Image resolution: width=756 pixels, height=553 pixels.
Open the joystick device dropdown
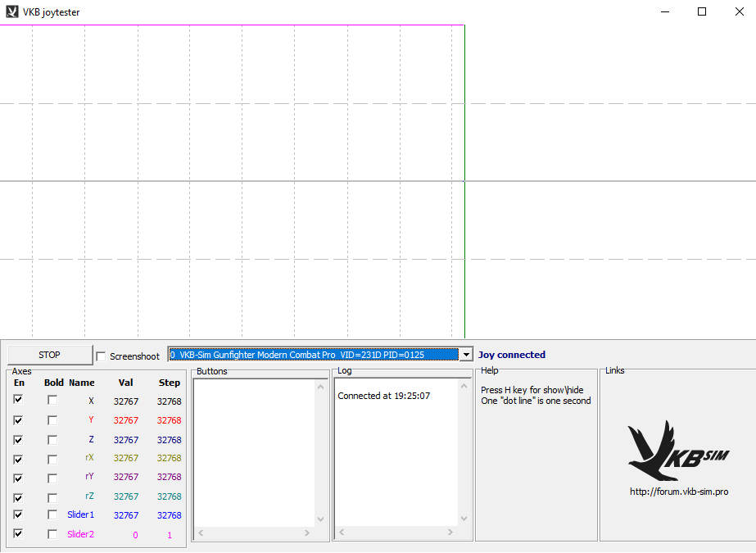(x=466, y=355)
